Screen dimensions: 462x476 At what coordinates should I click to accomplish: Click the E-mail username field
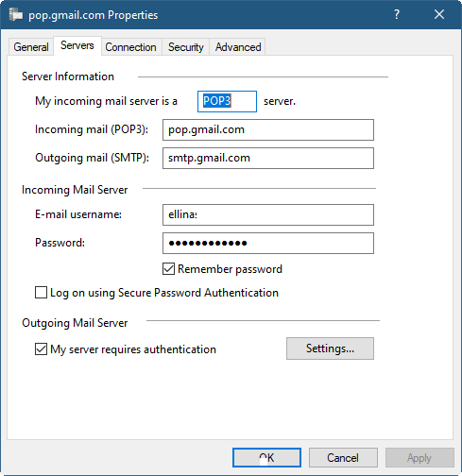[268, 214]
